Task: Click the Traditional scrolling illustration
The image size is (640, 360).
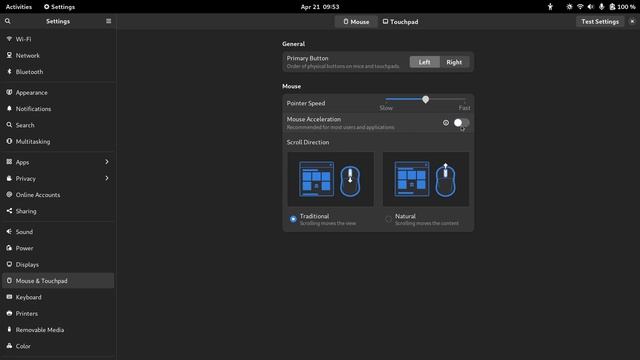Action: point(331,179)
